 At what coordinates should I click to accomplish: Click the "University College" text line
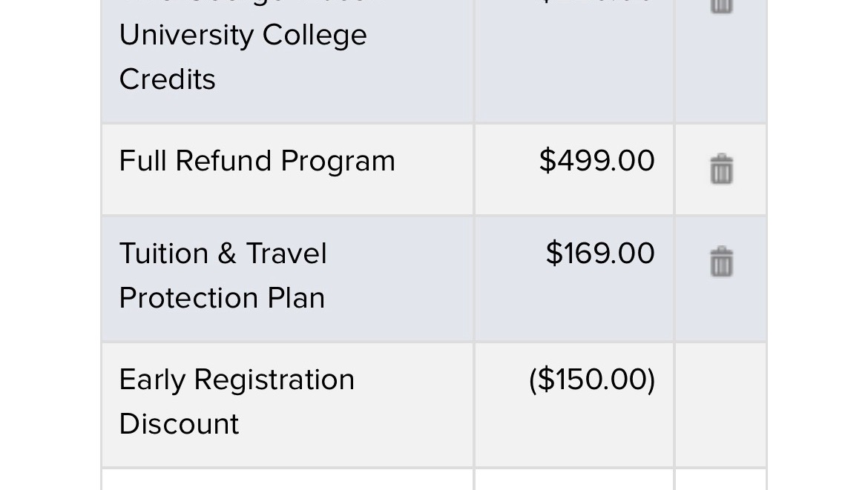click(x=243, y=35)
